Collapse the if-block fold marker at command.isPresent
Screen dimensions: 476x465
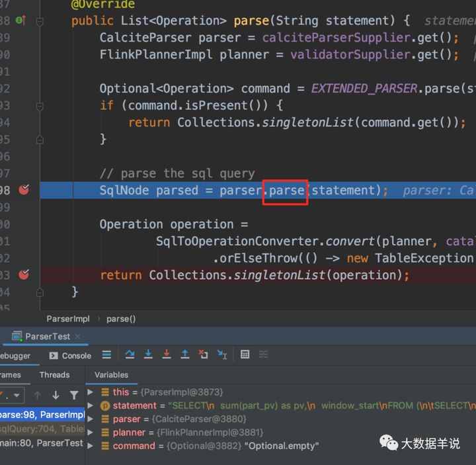click(40, 106)
